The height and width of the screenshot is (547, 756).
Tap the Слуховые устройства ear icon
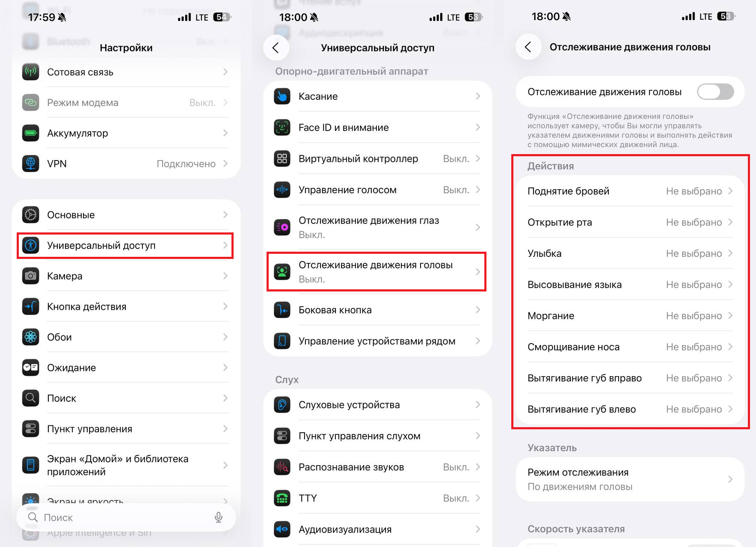(x=282, y=405)
